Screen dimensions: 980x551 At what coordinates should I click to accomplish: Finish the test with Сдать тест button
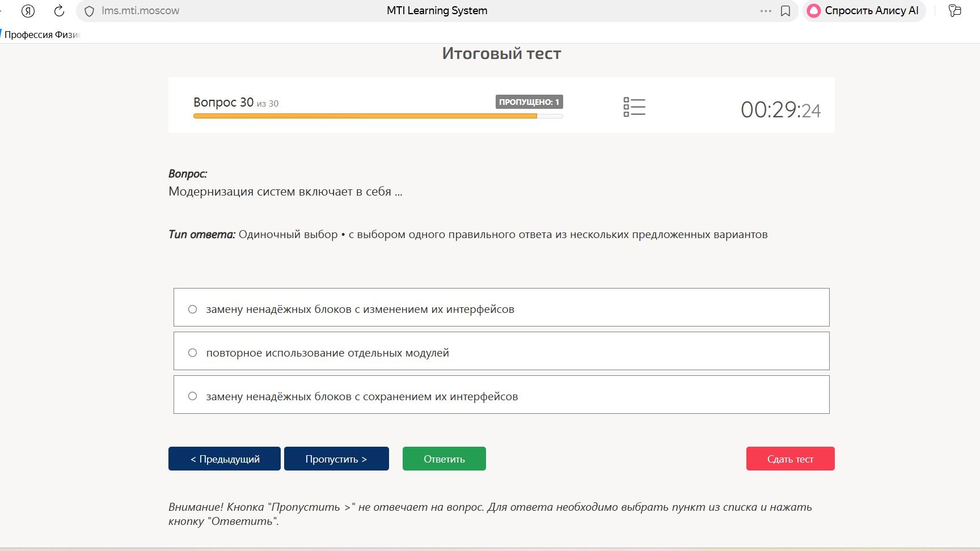click(x=790, y=459)
